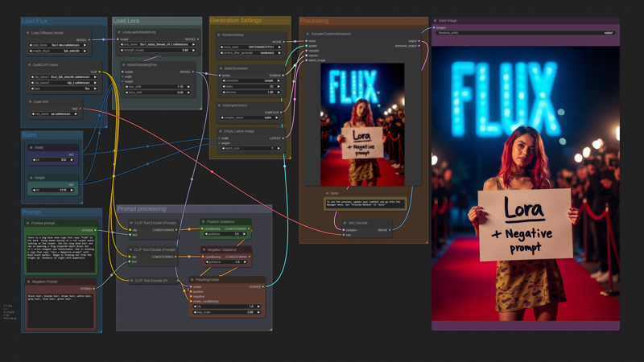
Task: Click the SIGMAS output port on BasicScheduler
Action: (x=283, y=76)
